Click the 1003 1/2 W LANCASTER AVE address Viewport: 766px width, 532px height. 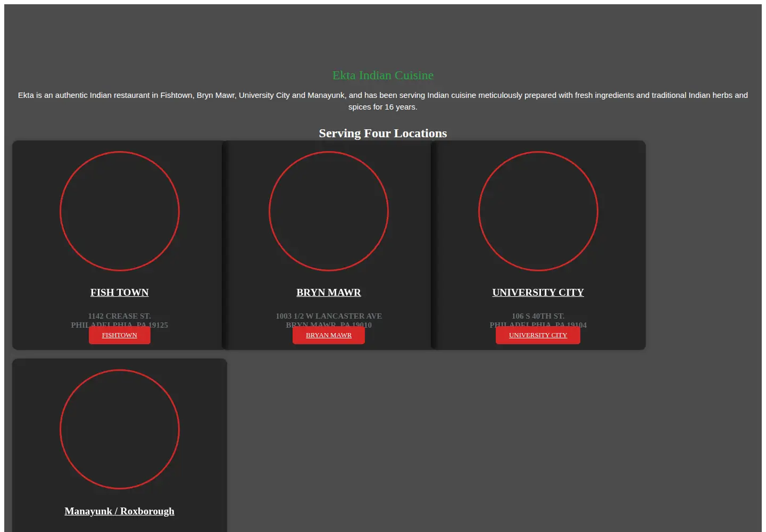tap(329, 316)
